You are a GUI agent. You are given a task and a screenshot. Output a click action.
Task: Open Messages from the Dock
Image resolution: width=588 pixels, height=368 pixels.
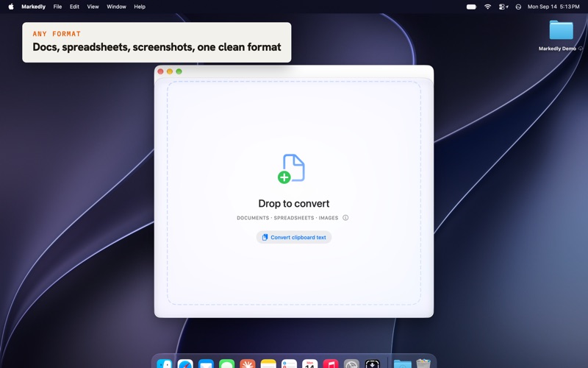[227, 364]
